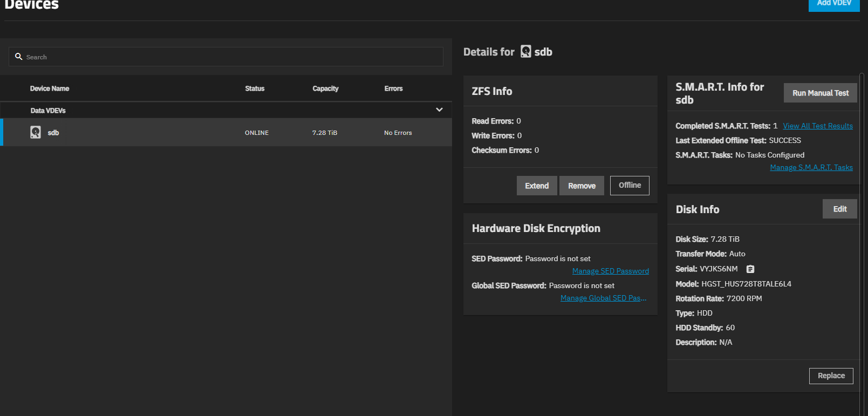The image size is (868, 416).
Task: Select the sdb device row name
Action: [x=53, y=133]
